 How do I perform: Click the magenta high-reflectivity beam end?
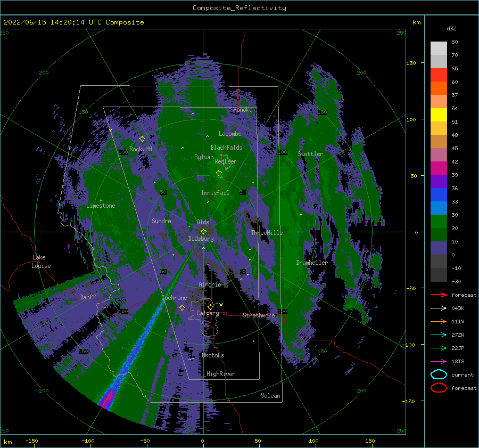[107, 399]
